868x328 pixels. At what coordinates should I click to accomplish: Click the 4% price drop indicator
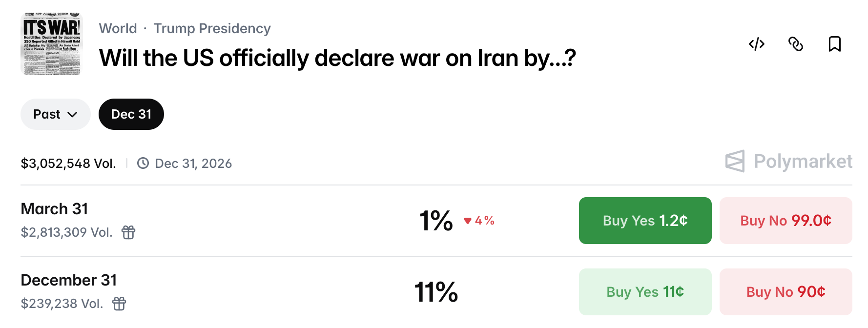click(479, 221)
